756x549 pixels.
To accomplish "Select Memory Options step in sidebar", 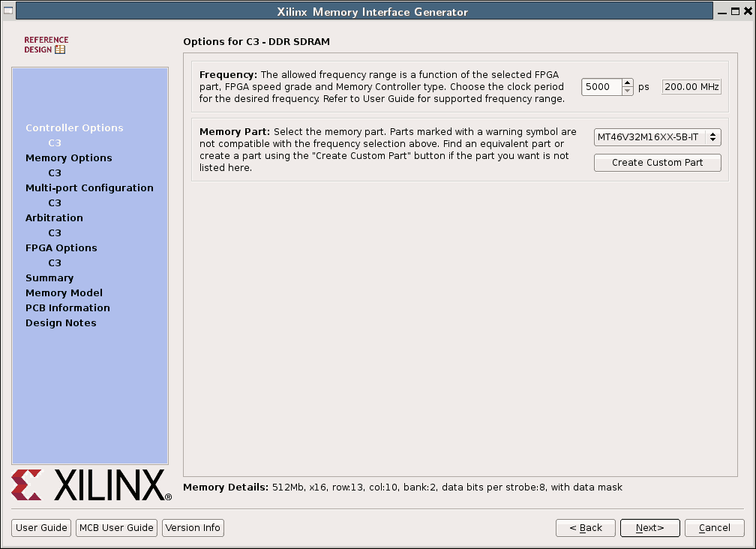I will pyautogui.click(x=68, y=158).
